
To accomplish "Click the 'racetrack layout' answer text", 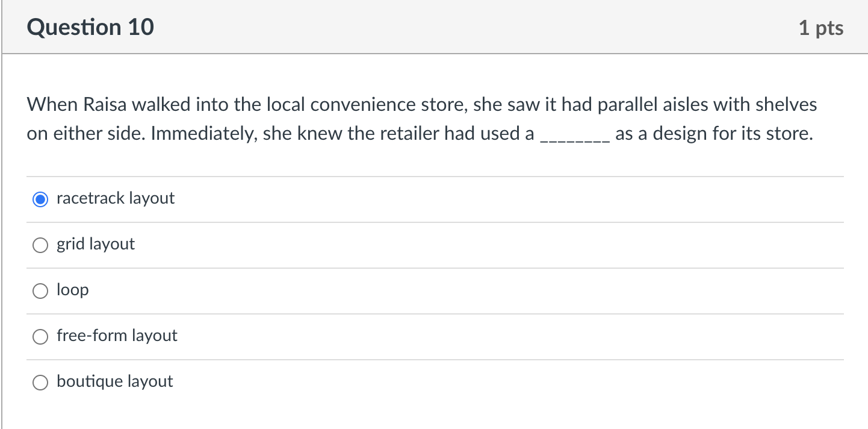I will 115,198.
